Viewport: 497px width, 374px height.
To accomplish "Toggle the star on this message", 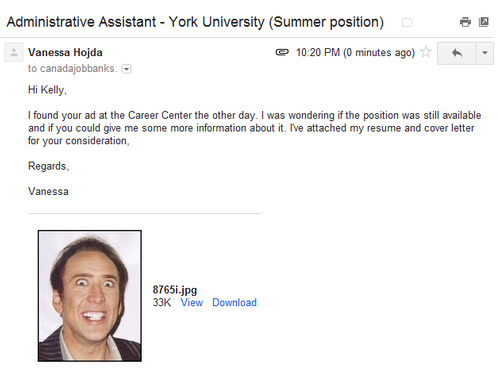I will (x=426, y=52).
